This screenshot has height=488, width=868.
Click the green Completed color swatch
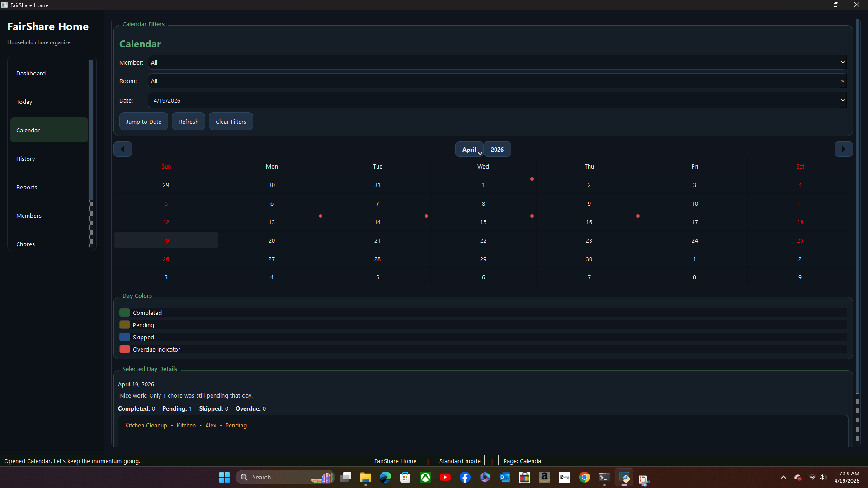click(124, 312)
